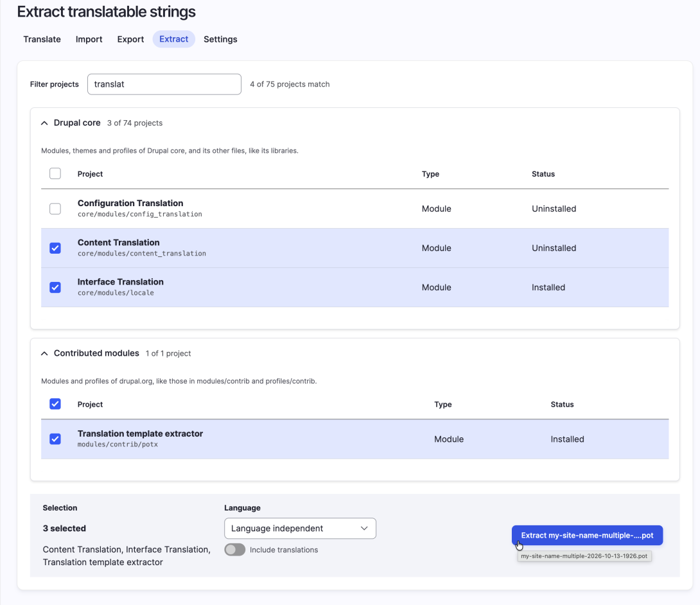Click the Drupal core section heading

[x=77, y=123]
